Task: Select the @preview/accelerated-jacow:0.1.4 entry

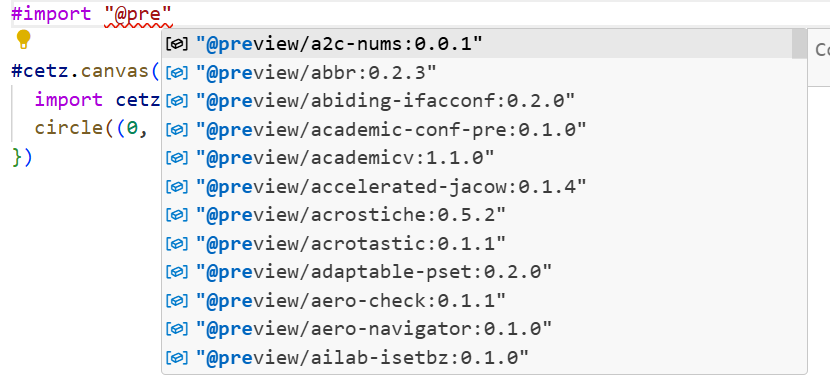Action: (477, 187)
